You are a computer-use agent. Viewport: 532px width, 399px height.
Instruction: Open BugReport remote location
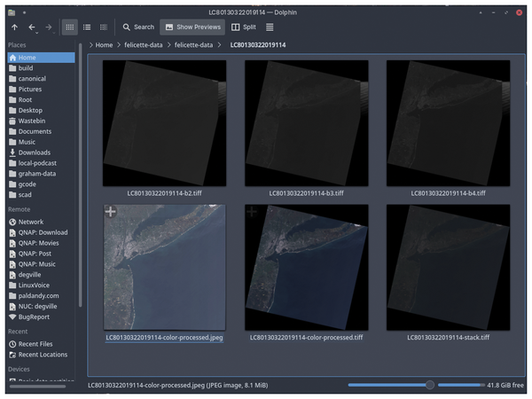coord(41,317)
